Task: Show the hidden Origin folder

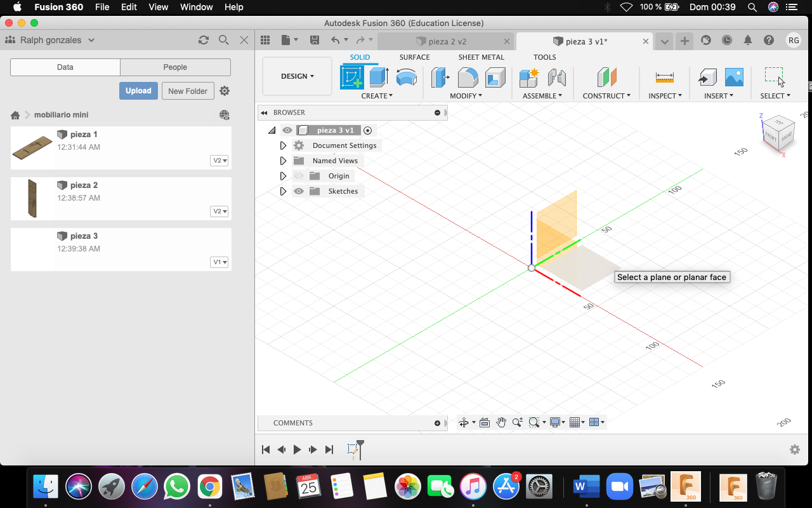Action: 299,176
